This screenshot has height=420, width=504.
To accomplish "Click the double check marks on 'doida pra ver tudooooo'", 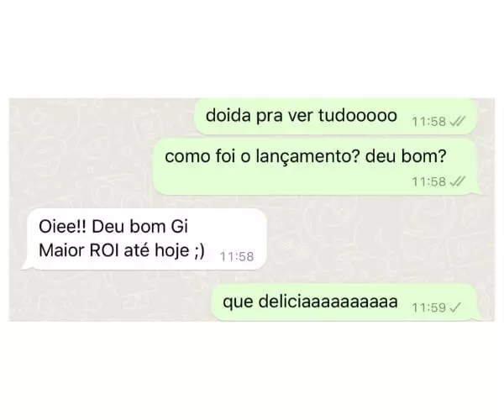I will 457,122.
